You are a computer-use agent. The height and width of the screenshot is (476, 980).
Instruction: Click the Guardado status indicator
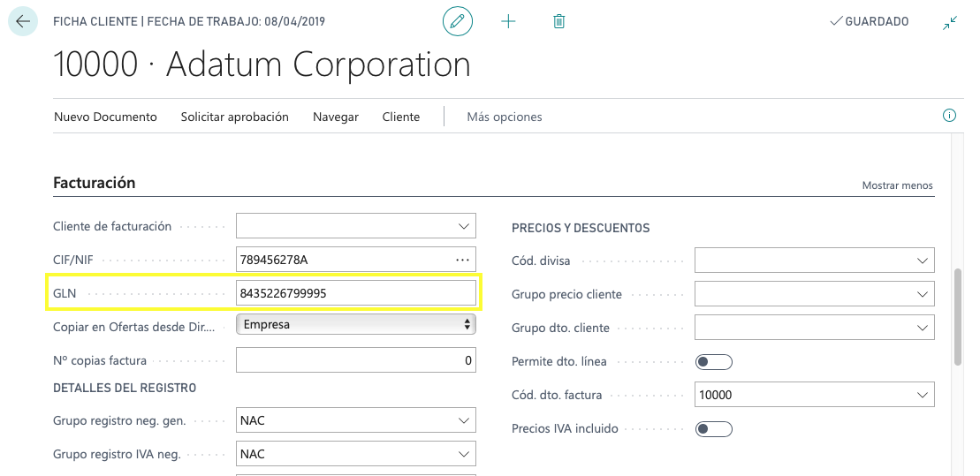(870, 21)
